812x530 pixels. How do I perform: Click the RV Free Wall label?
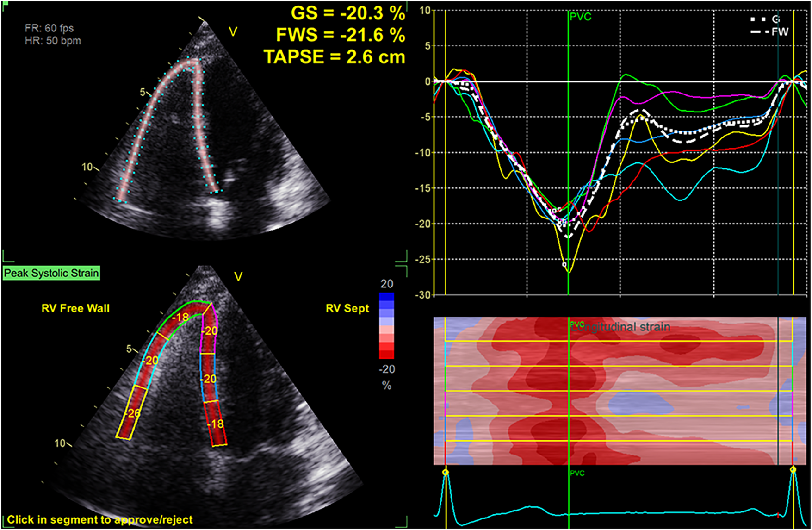coord(74,308)
